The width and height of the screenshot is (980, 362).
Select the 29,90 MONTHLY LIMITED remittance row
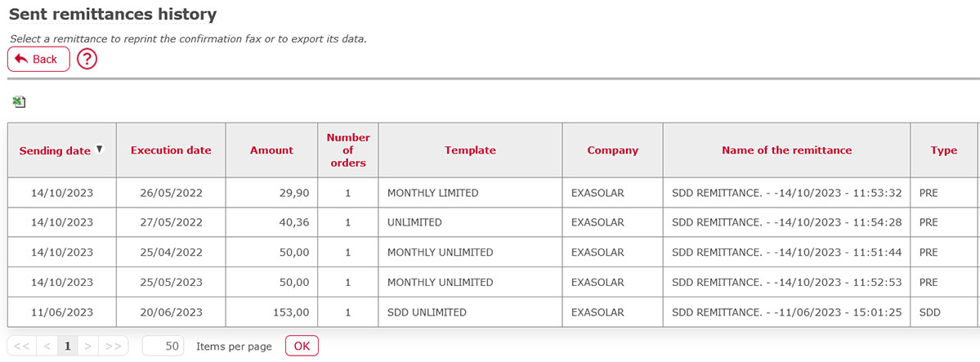coord(493,193)
